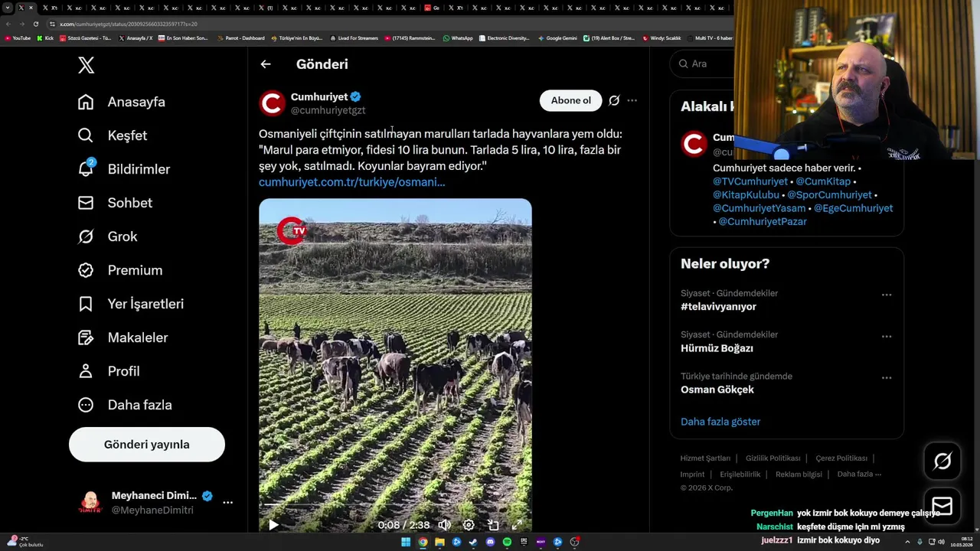Open more options for Hürmüz Boğazı trend
The width and height of the screenshot is (980, 551).
pos(887,336)
